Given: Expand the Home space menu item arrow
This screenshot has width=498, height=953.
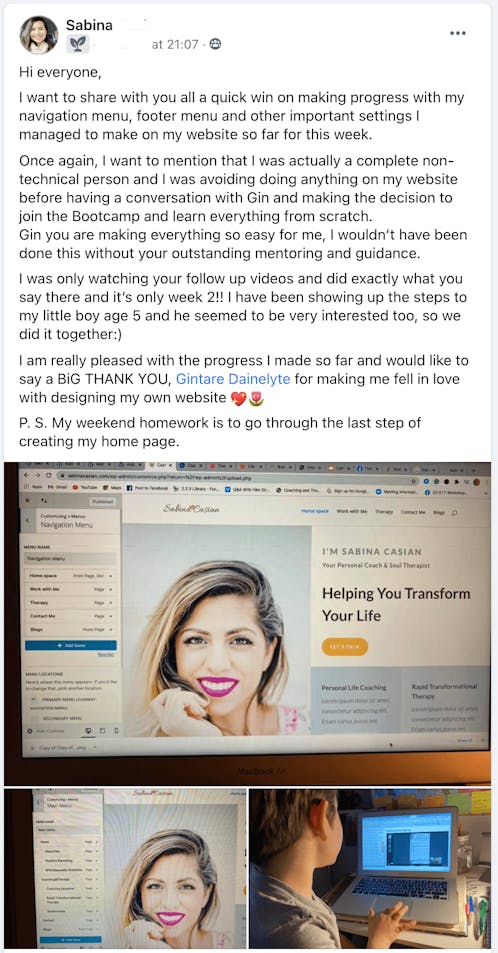Looking at the screenshot, I should click(x=111, y=576).
